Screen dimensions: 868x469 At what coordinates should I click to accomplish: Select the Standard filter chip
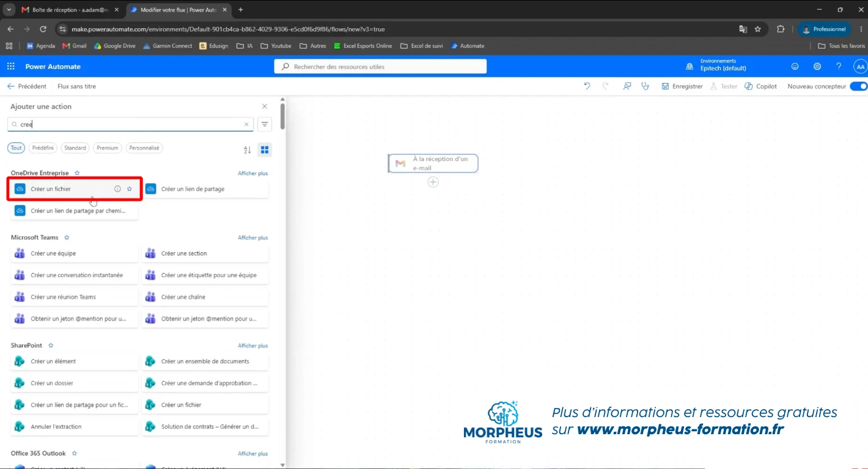pyautogui.click(x=75, y=148)
